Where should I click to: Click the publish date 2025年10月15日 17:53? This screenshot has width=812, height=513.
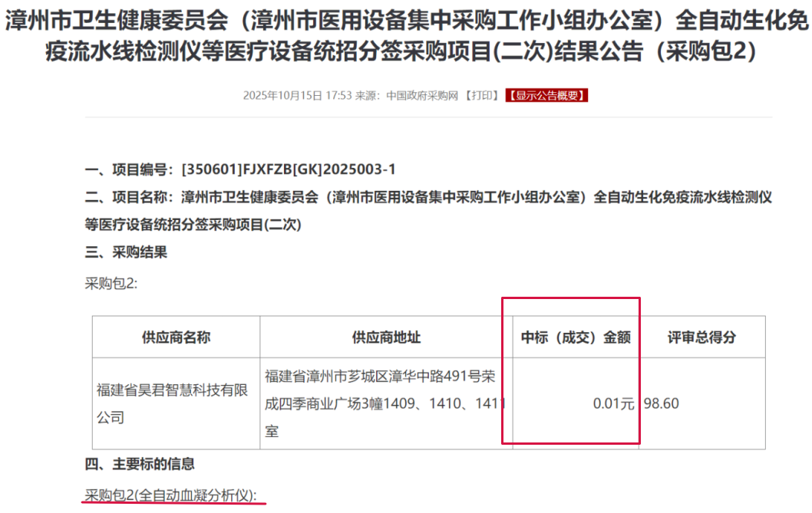click(297, 96)
